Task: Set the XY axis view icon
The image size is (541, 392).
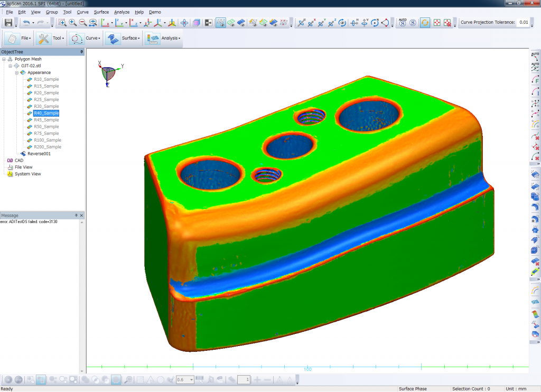Action: 105,23
